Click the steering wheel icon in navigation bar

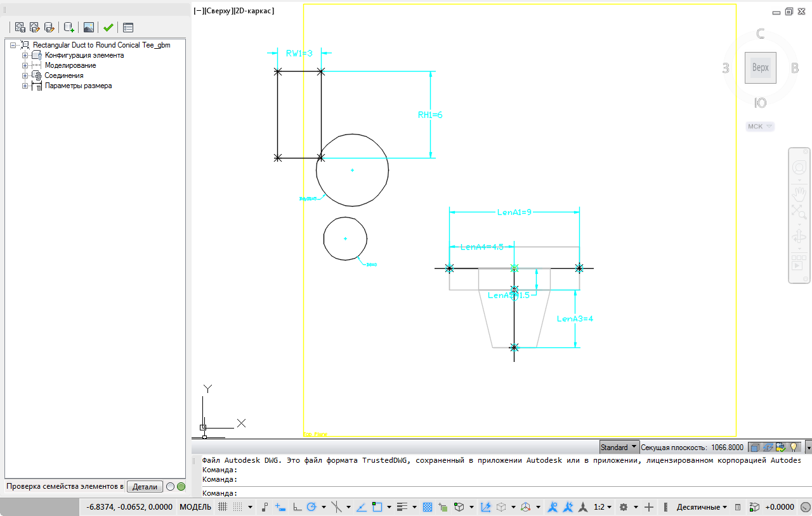tap(799, 167)
